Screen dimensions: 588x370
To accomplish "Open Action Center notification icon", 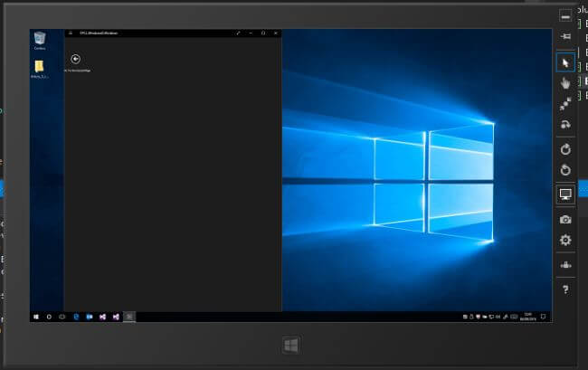I will [x=543, y=317].
